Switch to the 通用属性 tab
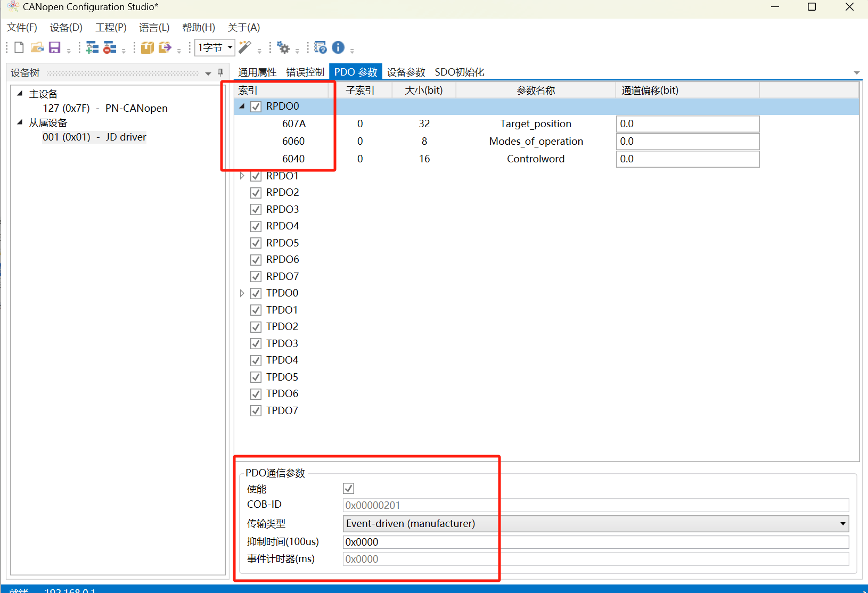868x593 pixels. click(x=257, y=72)
